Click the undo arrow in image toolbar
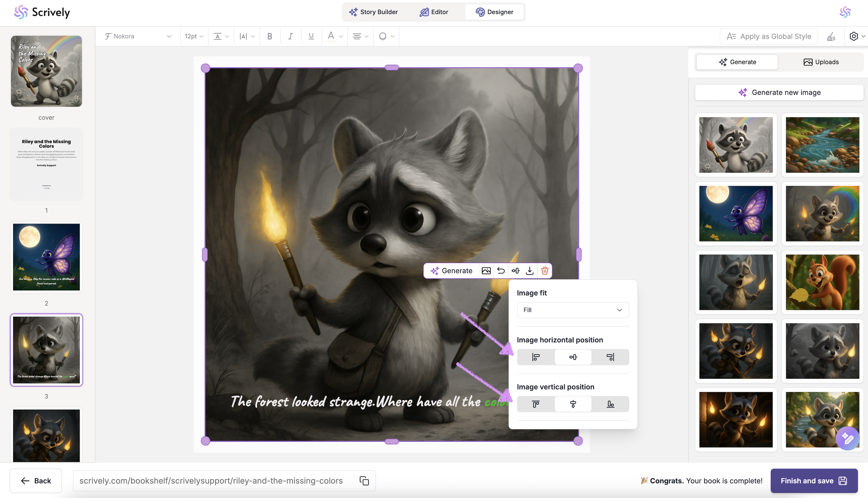Screen dimensions: 868x498 pos(501,271)
